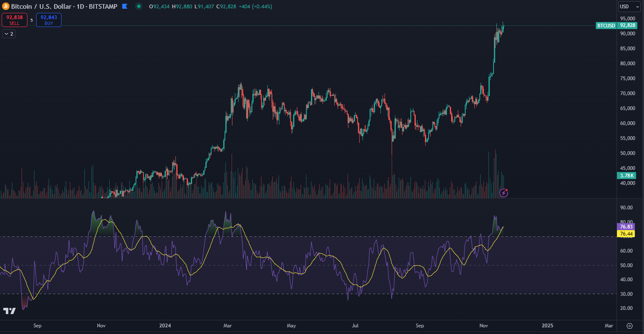Click the 2024 marker on time axis
This screenshot has width=644, height=334.
(165, 326)
